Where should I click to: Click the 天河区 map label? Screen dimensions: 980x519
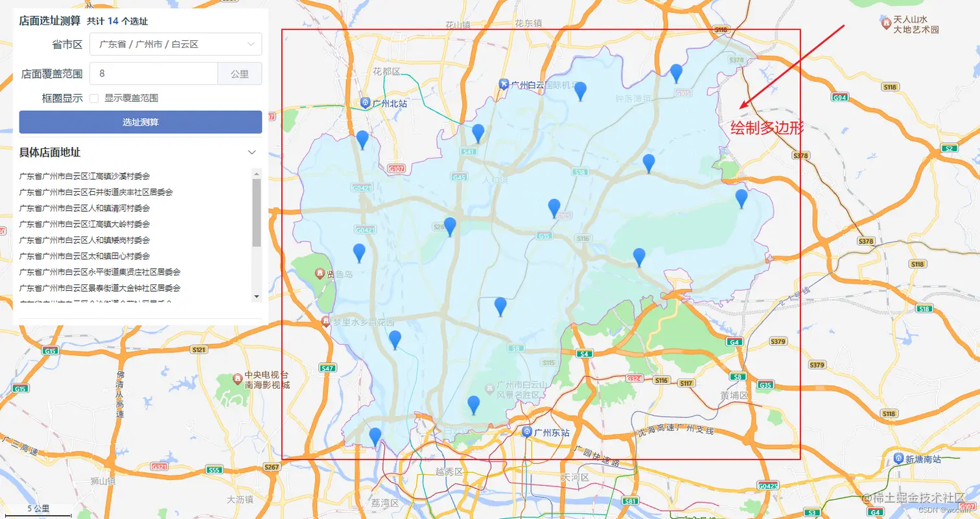575,478
